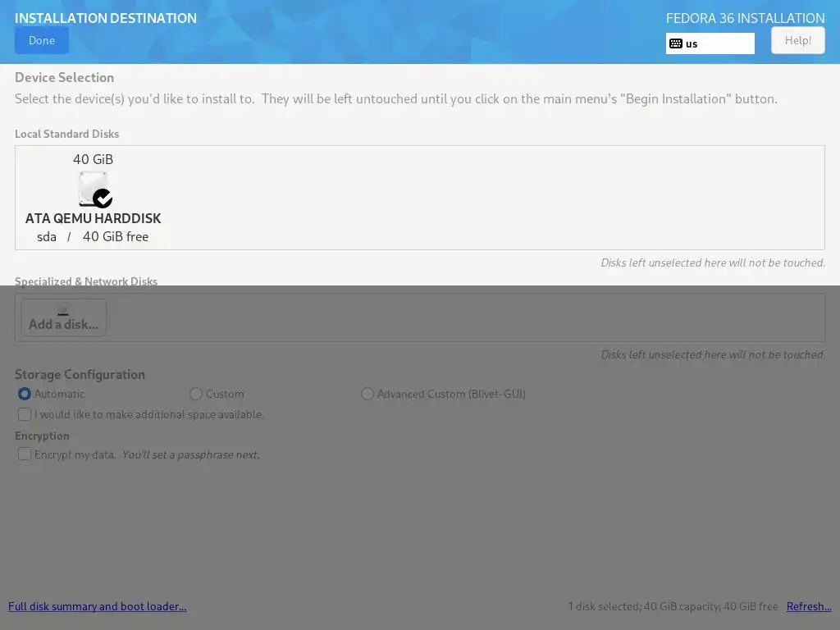This screenshot has height=630, width=840.
Task: Click the keyboard icon beside us
Action: pos(676,43)
